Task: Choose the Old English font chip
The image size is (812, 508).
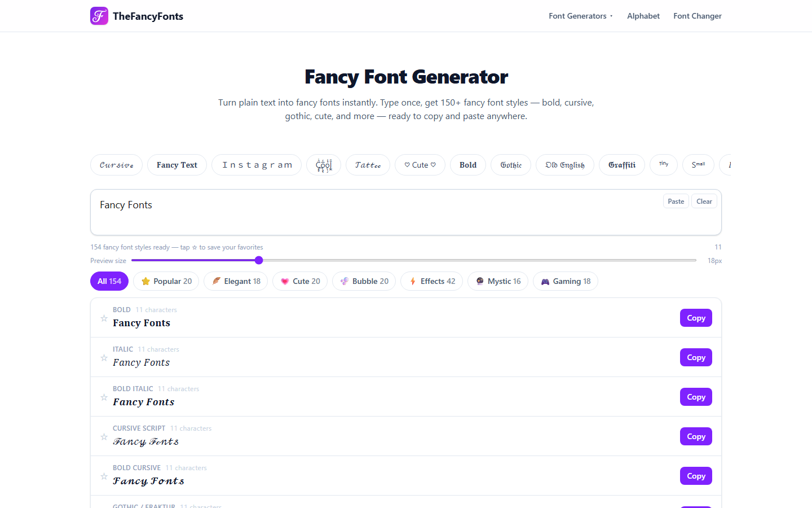Action: point(565,165)
